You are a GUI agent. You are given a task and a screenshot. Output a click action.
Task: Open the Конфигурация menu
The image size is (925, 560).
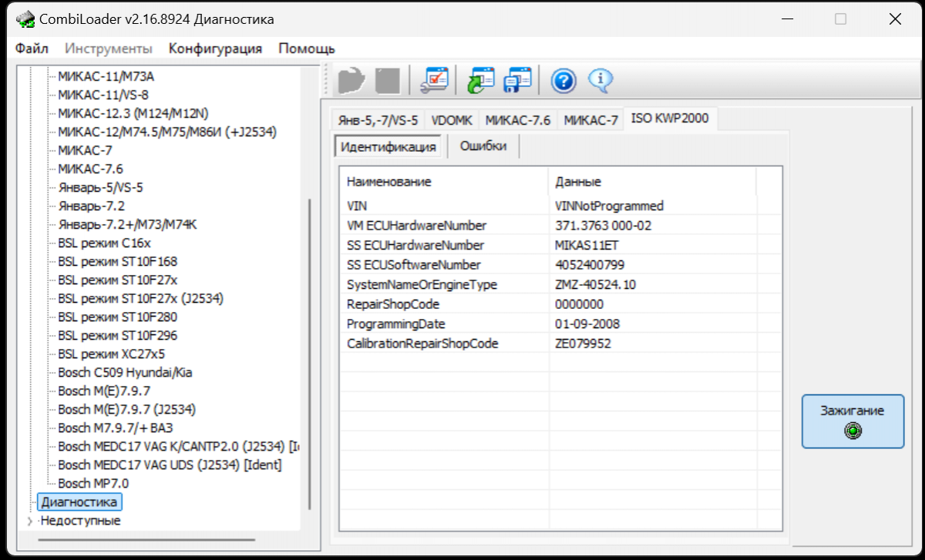point(216,49)
